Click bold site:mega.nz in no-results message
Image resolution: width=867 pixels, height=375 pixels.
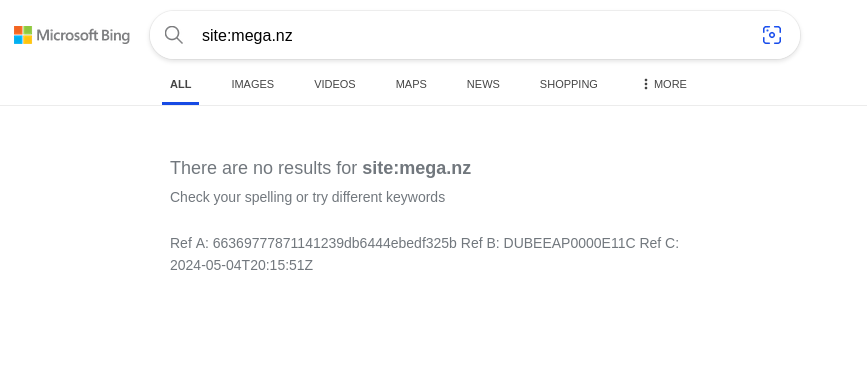(416, 168)
